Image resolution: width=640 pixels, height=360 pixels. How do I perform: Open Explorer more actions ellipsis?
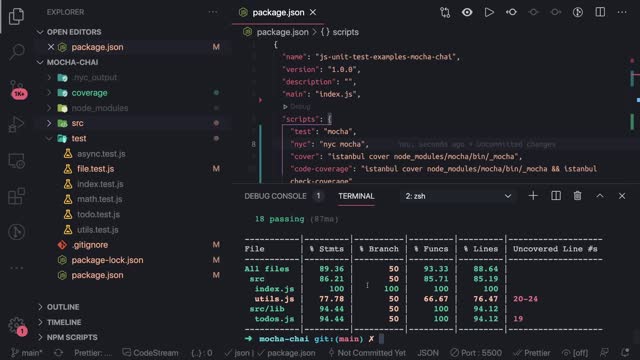213,12
